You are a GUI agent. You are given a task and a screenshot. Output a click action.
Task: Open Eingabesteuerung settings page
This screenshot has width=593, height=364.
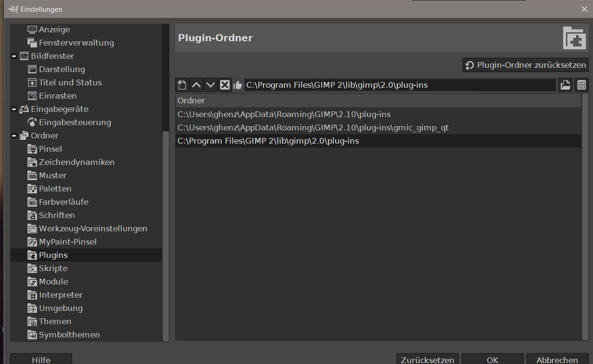click(x=75, y=122)
